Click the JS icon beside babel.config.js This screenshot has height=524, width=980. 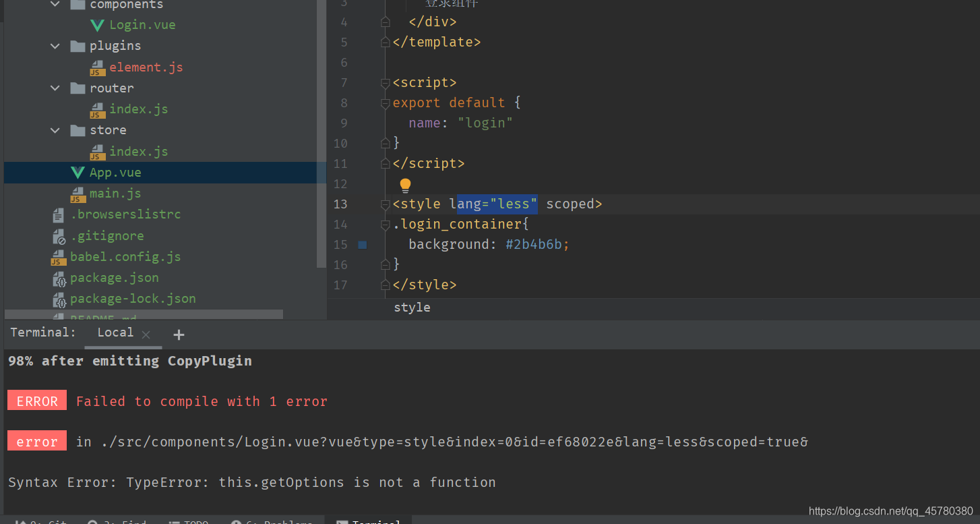(59, 257)
